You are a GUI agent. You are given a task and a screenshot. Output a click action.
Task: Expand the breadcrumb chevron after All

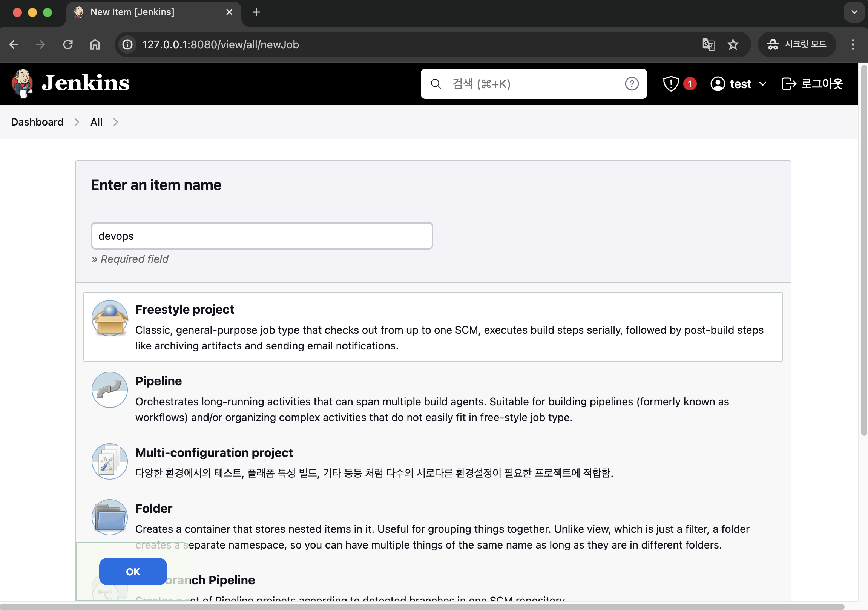point(116,122)
